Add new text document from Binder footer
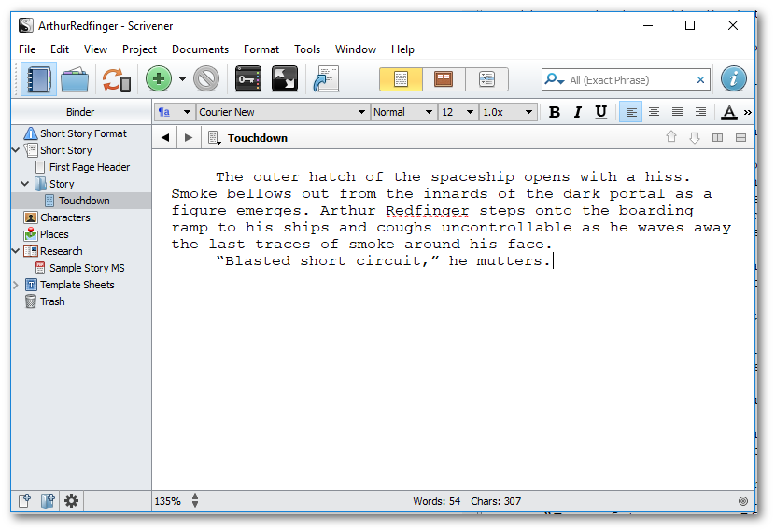This screenshot has width=775, height=532. pyautogui.click(x=24, y=501)
